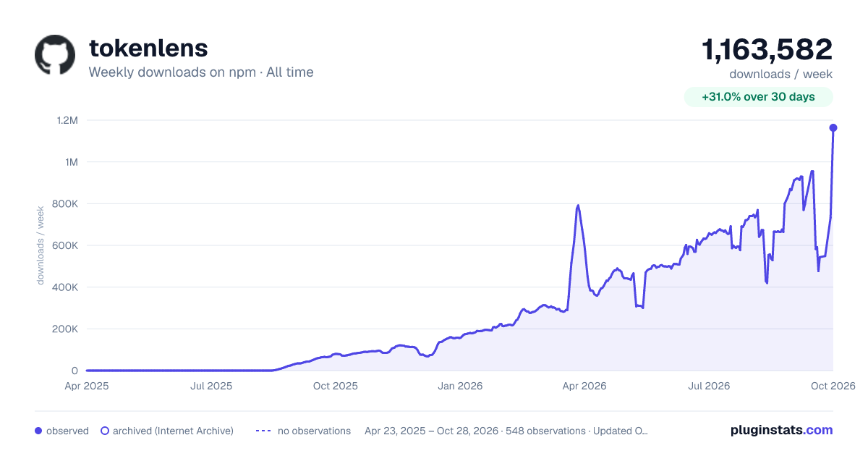Click the 'archived (Internet Archive)' legend label
The width and height of the screenshot is (868, 456).
(173, 431)
